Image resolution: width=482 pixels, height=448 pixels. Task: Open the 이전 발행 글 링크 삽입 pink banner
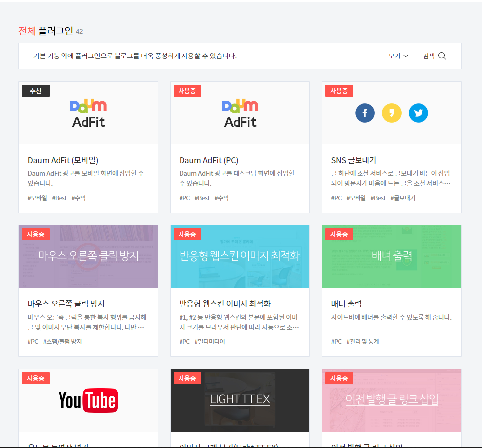(392, 399)
